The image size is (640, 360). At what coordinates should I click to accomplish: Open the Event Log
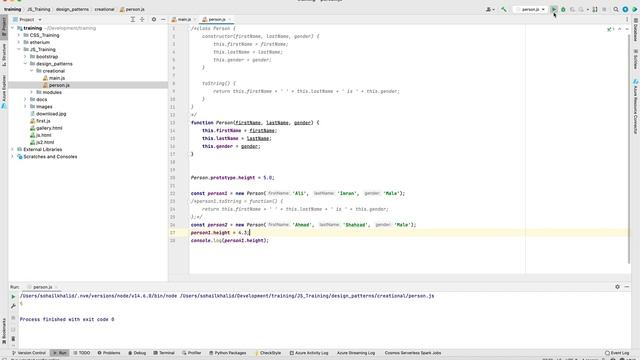(x=617, y=353)
